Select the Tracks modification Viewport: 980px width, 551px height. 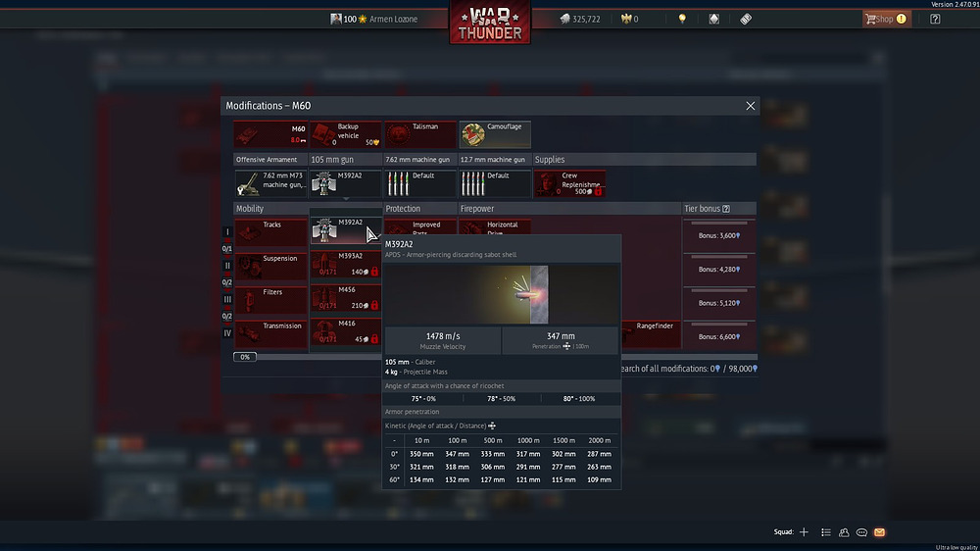click(x=270, y=232)
